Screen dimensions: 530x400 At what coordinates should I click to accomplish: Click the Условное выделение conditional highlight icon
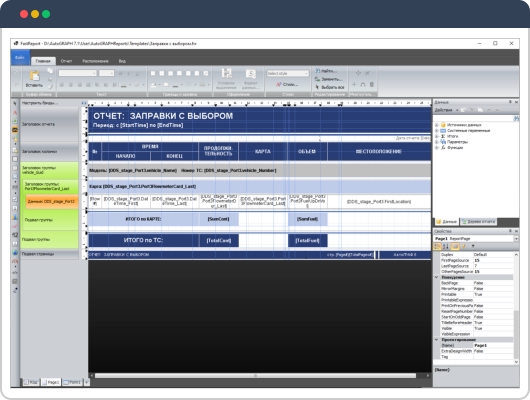[226, 74]
